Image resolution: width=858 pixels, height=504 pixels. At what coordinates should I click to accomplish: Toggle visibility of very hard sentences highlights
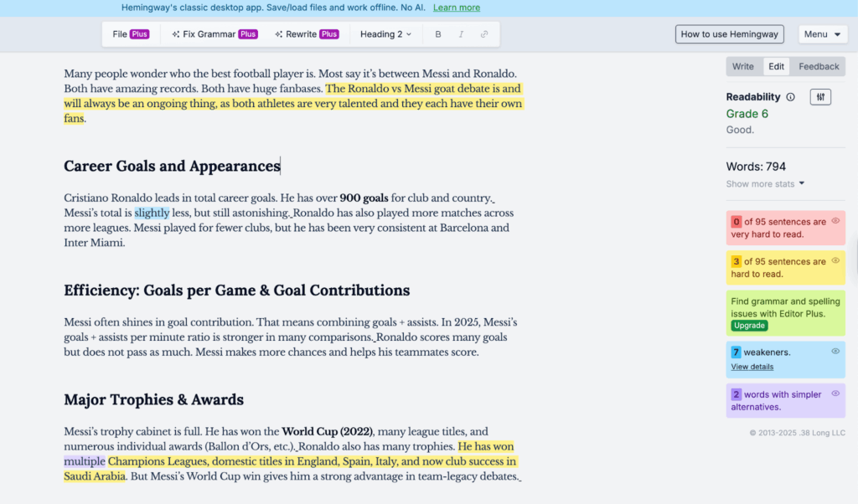tap(835, 221)
